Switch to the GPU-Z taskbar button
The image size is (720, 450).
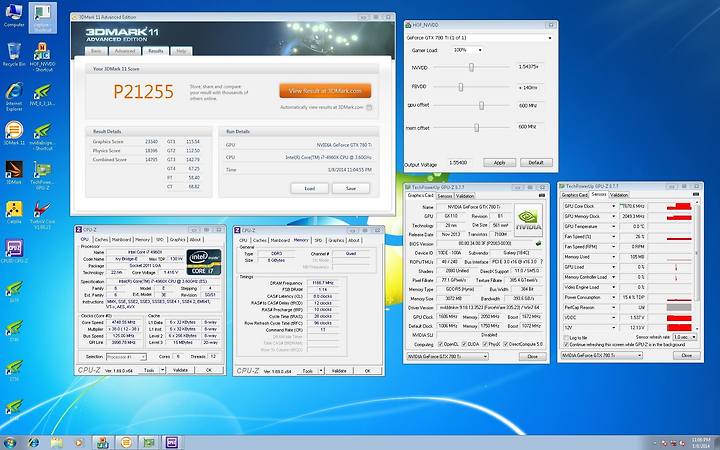point(149,443)
